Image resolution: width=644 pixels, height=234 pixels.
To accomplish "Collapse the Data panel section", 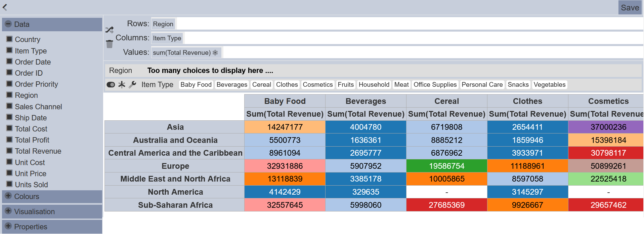I will pos(52,24).
